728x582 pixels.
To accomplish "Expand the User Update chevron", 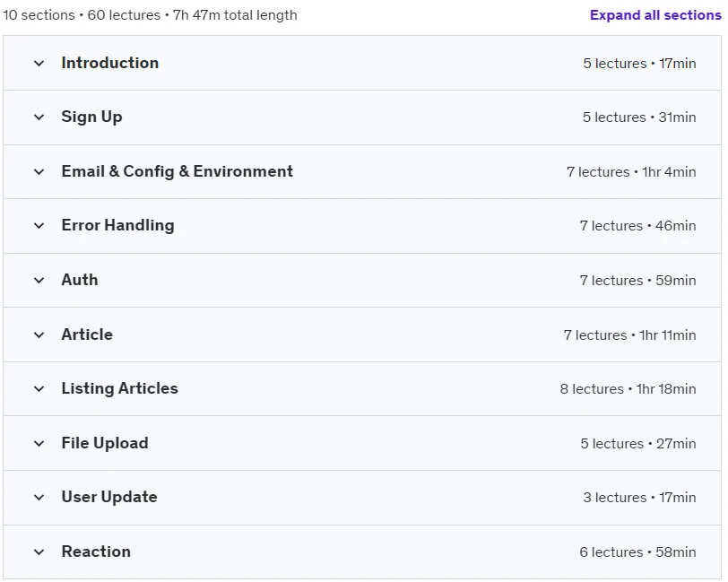I will click(39, 498).
